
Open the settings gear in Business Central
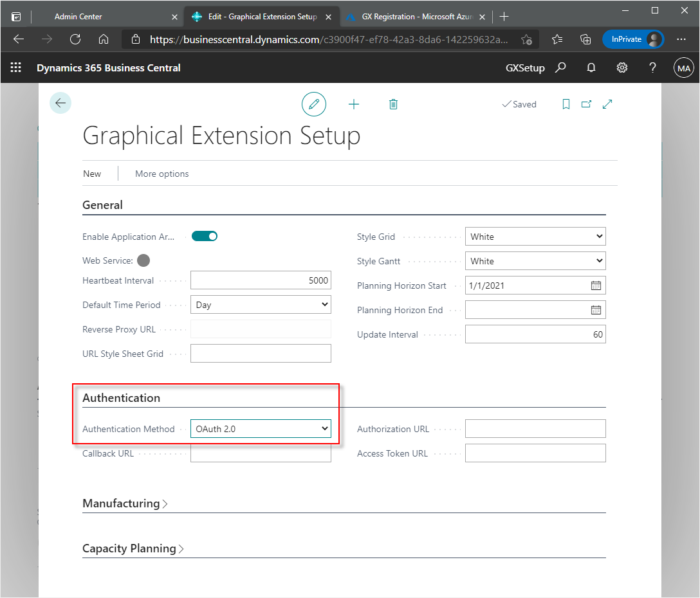(x=622, y=68)
